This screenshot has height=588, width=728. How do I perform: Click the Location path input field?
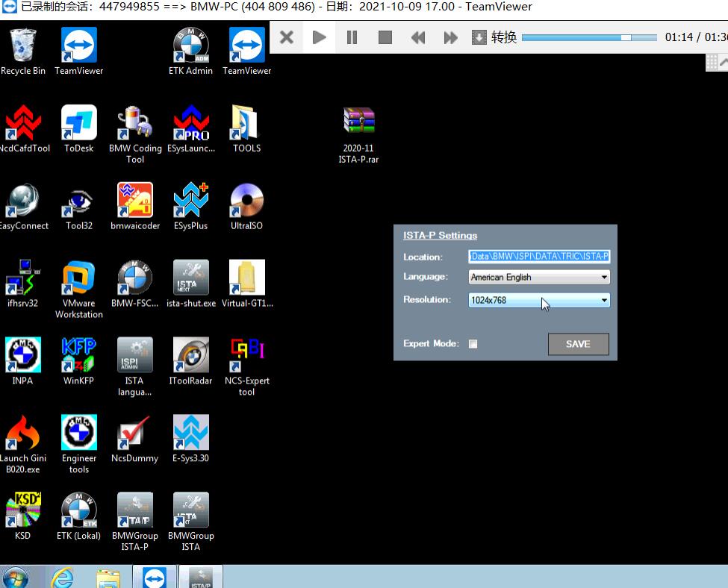(539, 256)
